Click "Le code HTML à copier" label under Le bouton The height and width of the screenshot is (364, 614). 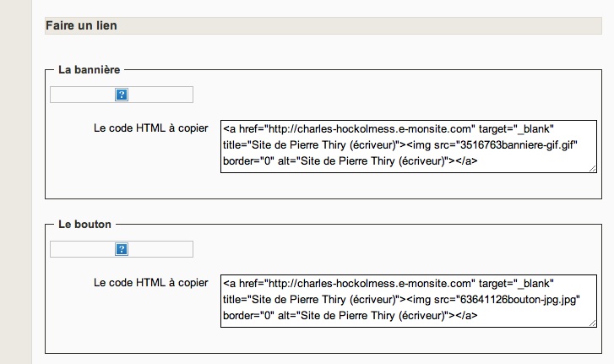pyautogui.click(x=151, y=283)
